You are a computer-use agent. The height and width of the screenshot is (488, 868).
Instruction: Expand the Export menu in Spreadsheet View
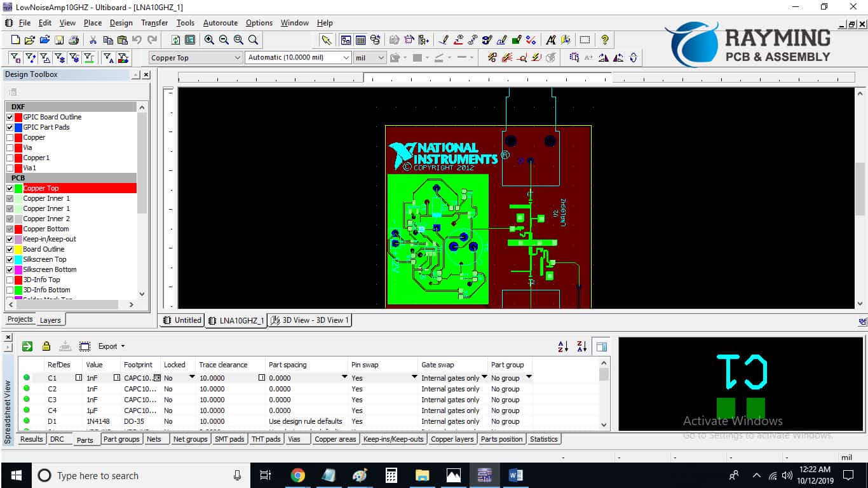point(111,346)
